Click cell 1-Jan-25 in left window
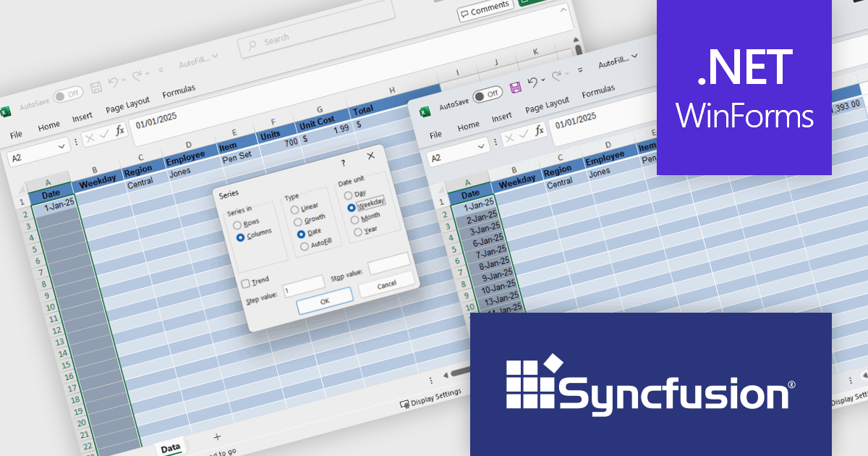868x456 pixels. click(56, 206)
